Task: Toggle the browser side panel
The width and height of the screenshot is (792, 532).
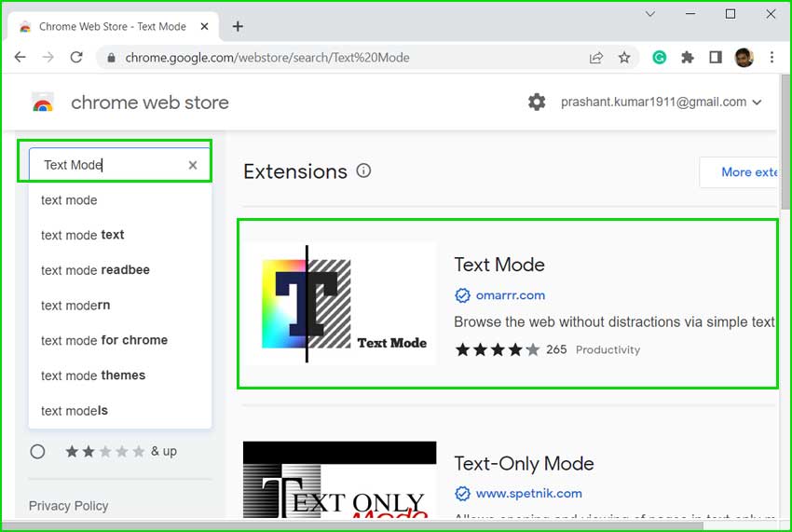Action: (x=716, y=58)
